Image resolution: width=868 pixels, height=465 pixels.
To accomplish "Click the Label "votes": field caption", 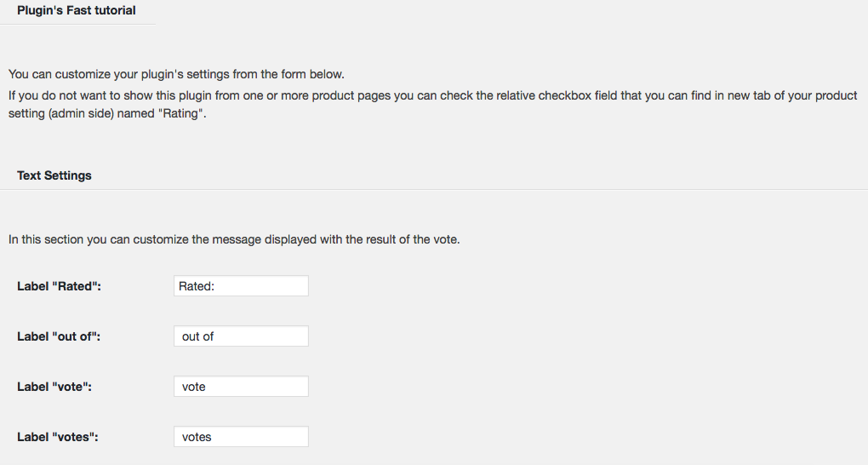I will 58,437.
